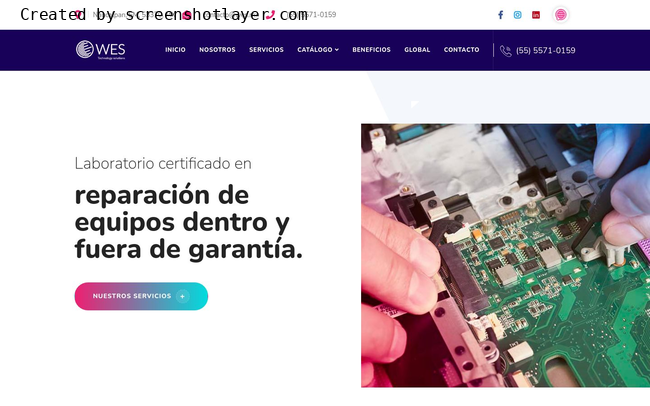Open the LinkedIn page icon

pos(536,15)
